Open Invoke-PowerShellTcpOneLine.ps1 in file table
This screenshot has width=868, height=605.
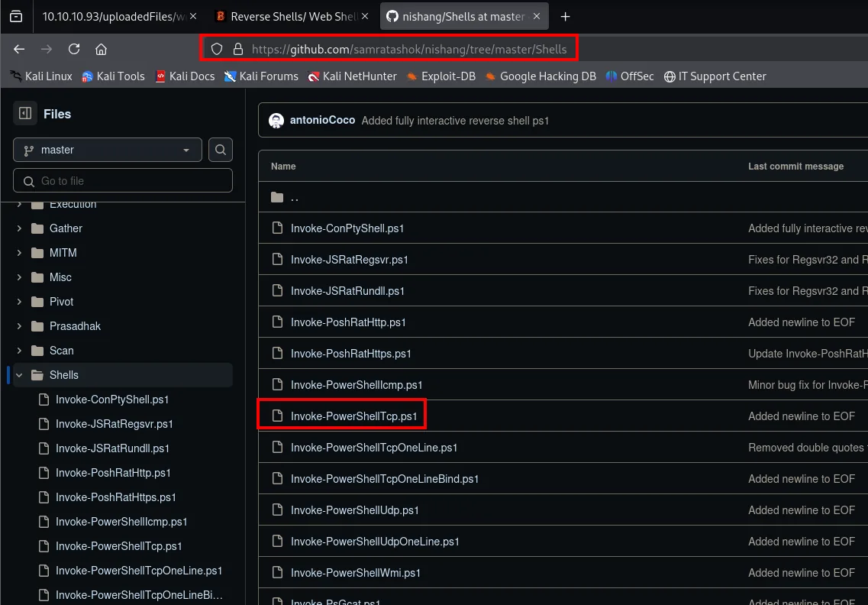[374, 447]
